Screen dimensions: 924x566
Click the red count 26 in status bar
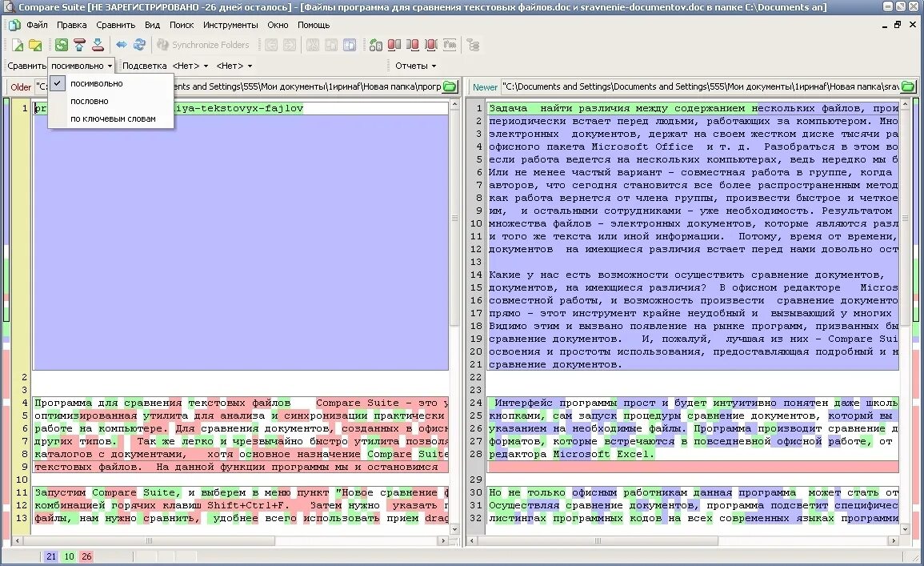(x=86, y=556)
